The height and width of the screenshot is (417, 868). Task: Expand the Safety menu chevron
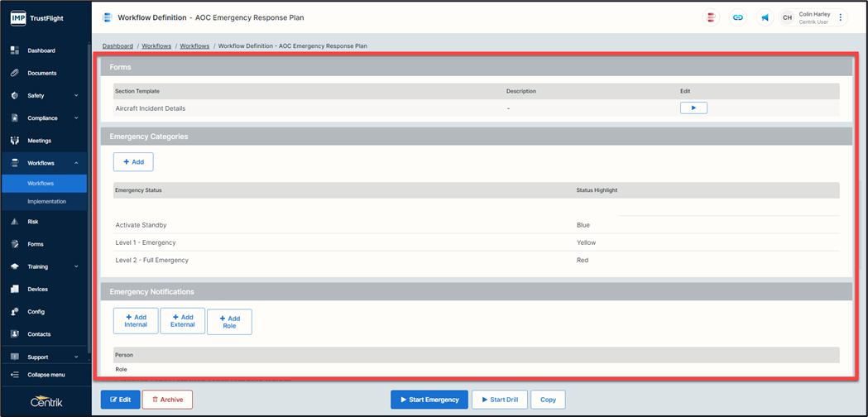point(76,96)
